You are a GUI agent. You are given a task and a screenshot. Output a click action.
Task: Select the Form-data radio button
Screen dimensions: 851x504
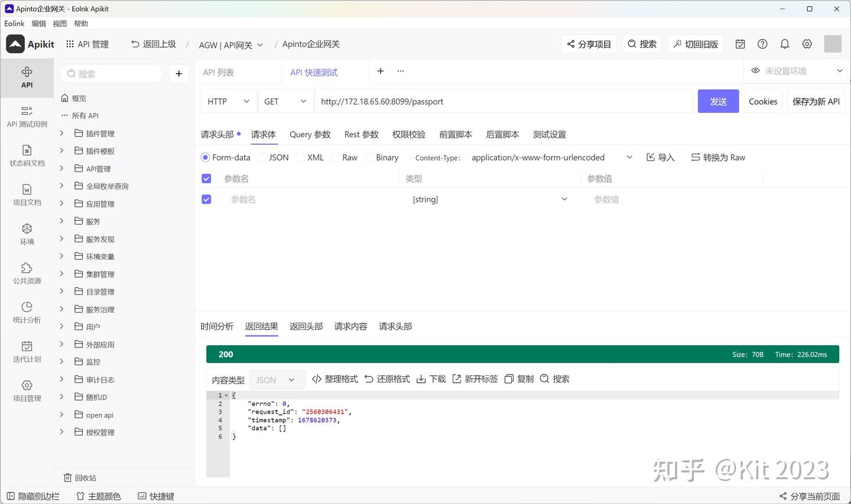(x=206, y=158)
